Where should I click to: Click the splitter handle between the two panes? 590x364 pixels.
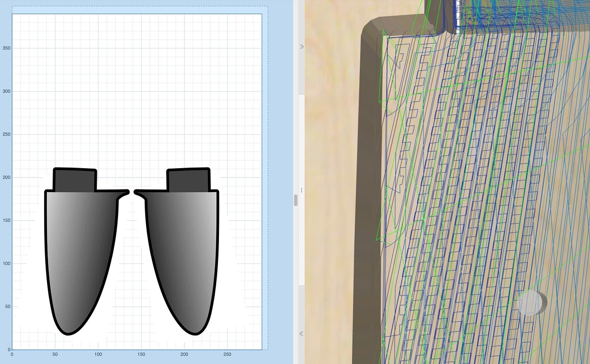[295, 200]
